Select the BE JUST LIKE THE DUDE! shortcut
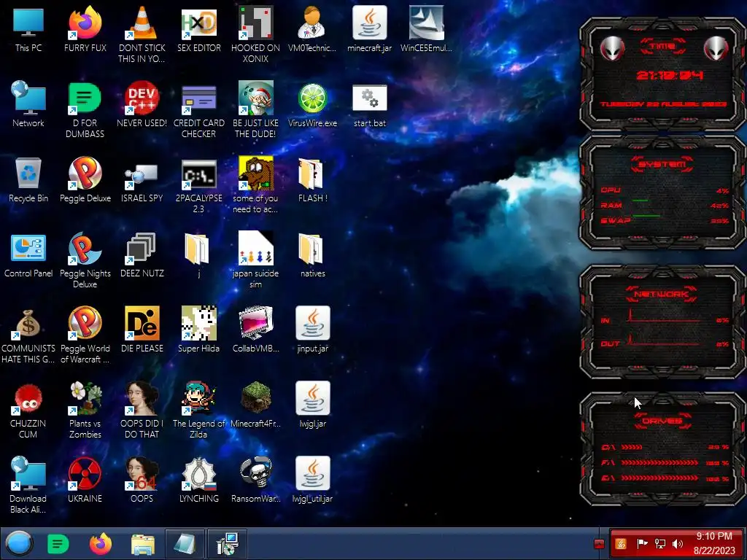The height and width of the screenshot is (560, 747). point(255,109)
